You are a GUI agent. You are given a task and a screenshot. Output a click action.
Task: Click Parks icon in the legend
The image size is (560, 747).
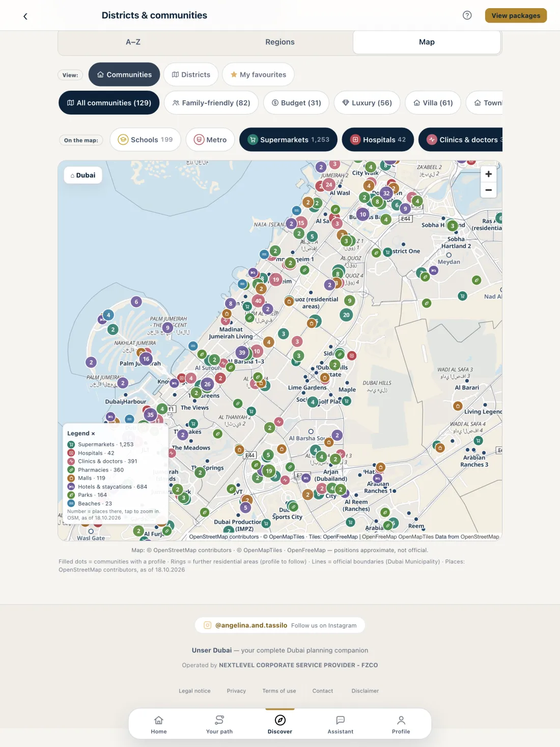[71, 495]
